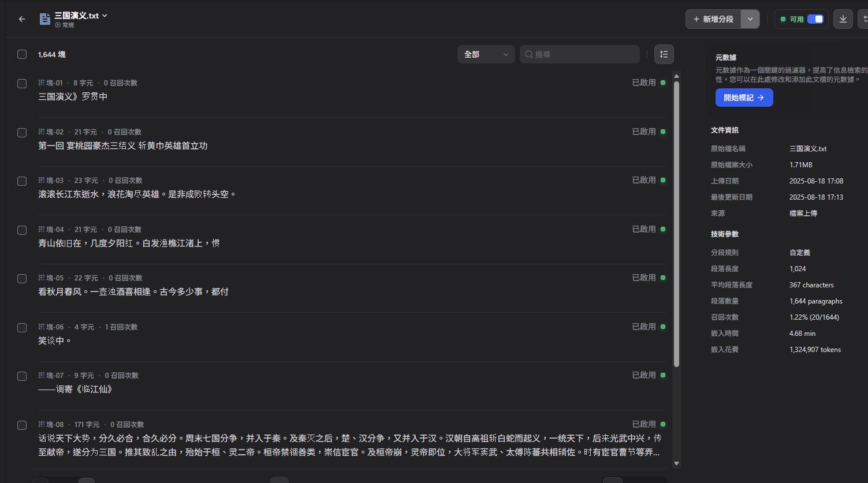The width and height of the screenshot is (868, 483).
Task: Open the dropdown arrow beside 三国演义.txt
Action: [x=104, y=16]
